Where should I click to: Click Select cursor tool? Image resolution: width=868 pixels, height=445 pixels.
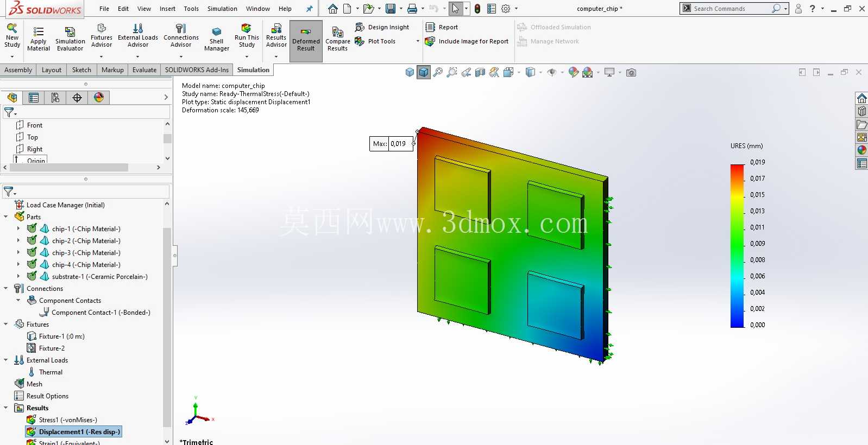(x=456, y=9)
